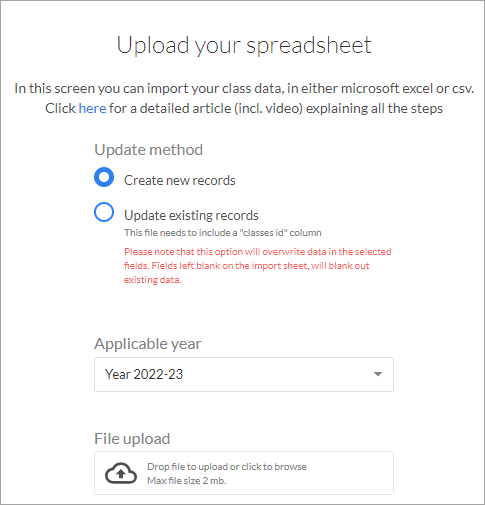Viewport: 485px width, 505px height.
Task: Click the arrow beside Year 2022-23
Action: [378, 374]
